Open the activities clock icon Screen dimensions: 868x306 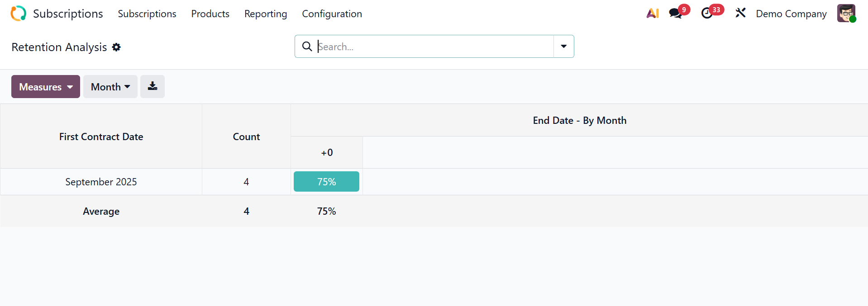(707, 14)
